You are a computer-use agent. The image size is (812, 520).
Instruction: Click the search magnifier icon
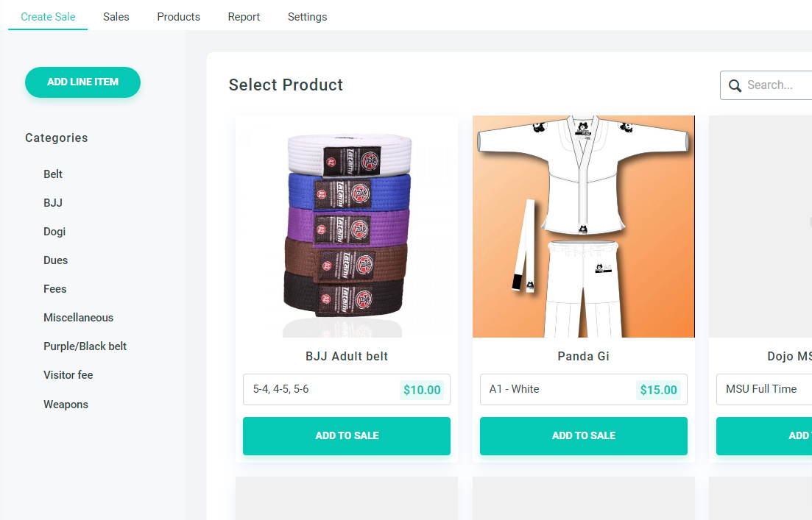[735, 85]
